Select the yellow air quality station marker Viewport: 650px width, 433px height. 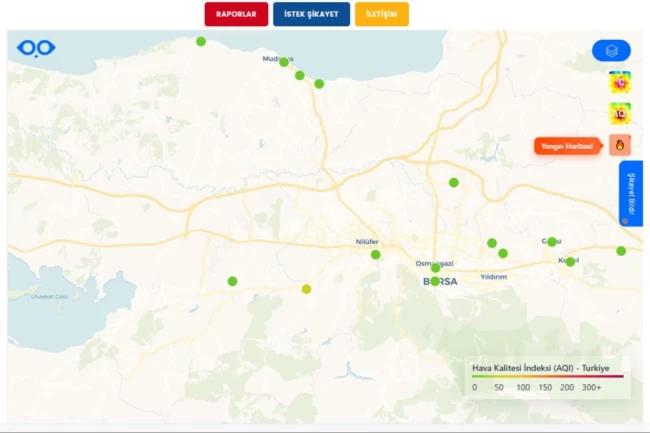[306, 289]
